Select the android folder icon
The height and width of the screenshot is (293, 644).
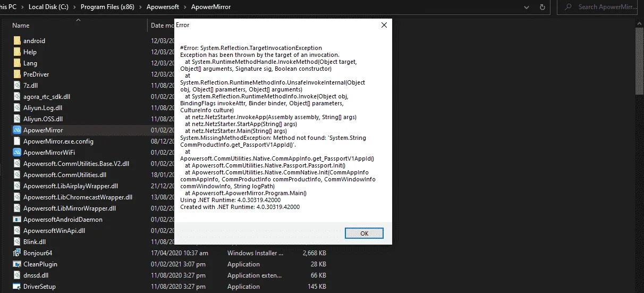click(17, 40)
